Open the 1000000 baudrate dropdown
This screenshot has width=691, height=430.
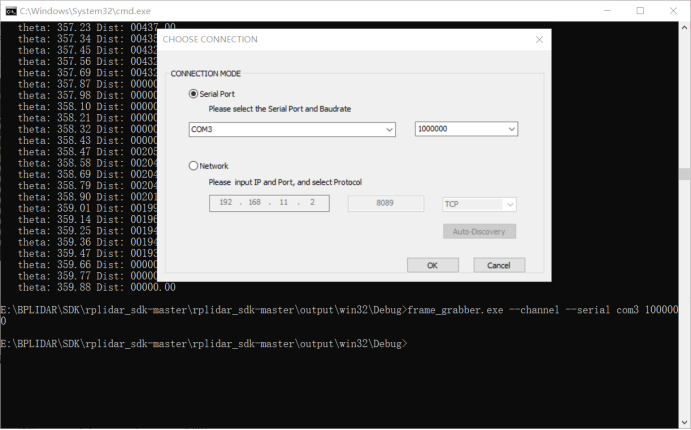tap(466, 129)
